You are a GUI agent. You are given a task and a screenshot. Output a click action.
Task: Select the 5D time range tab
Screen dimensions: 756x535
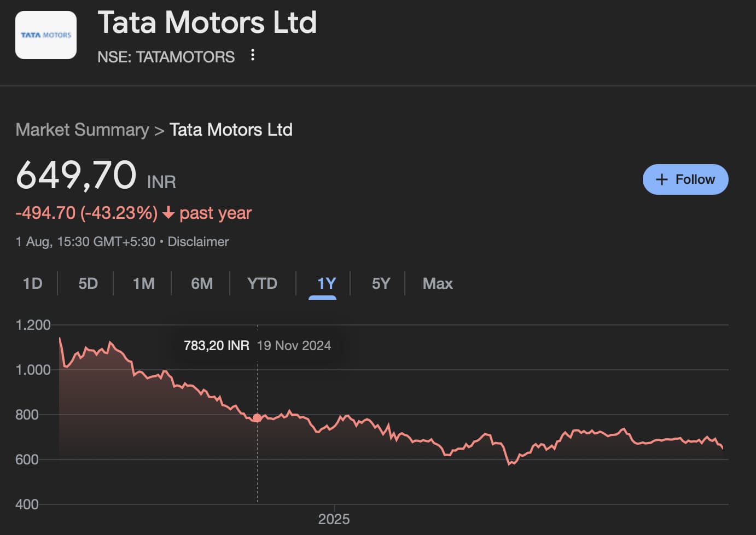click(x=88, y=283)
